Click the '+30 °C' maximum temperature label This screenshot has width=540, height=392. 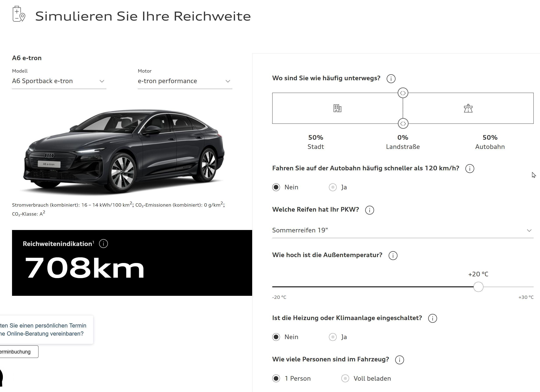coord(526,297)
